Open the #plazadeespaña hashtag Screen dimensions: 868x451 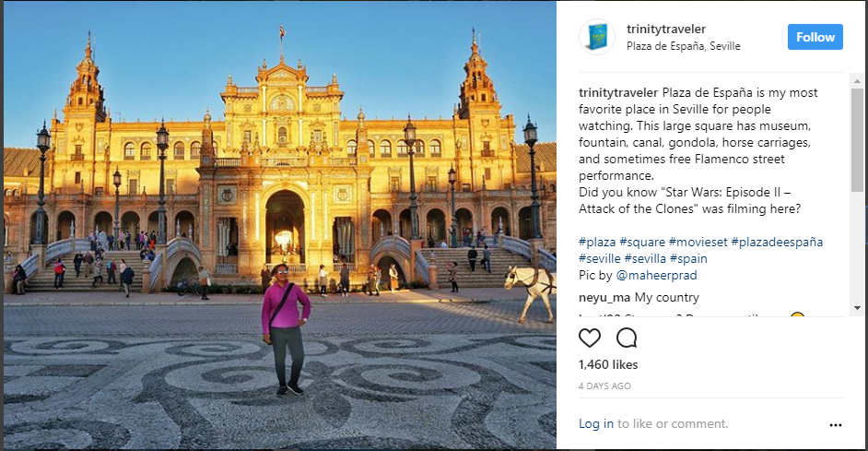777,242
